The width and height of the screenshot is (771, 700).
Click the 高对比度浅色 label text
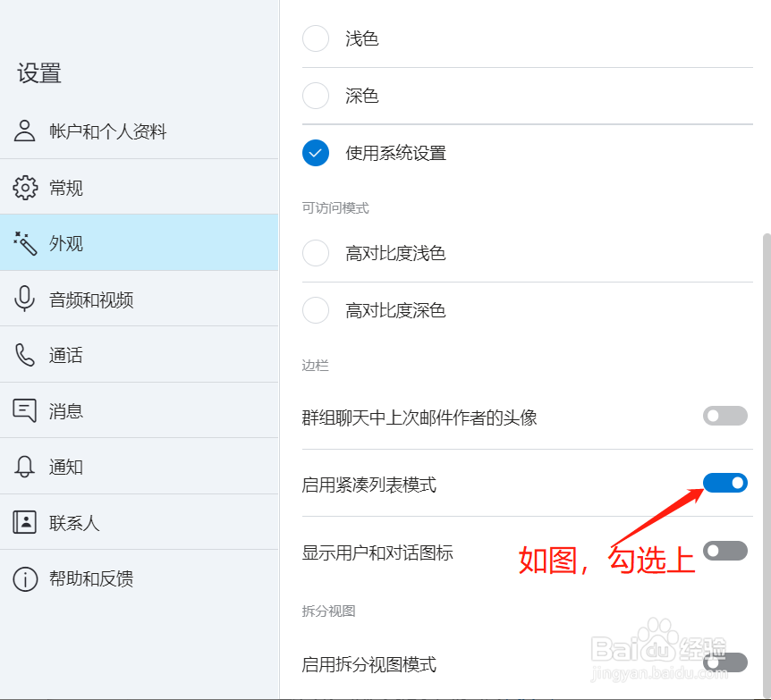point(395,253)
